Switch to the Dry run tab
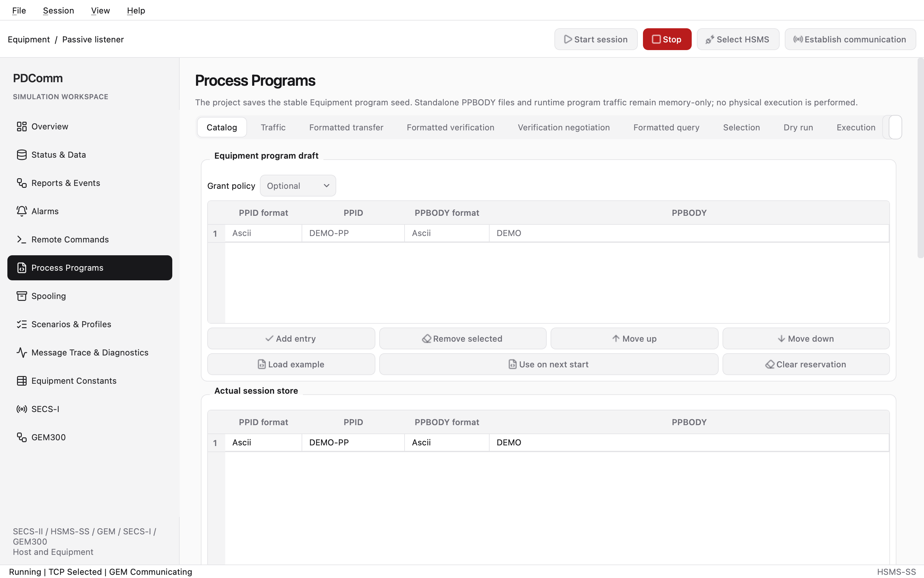Screen dimensions: 924x578 click(798, 127)
